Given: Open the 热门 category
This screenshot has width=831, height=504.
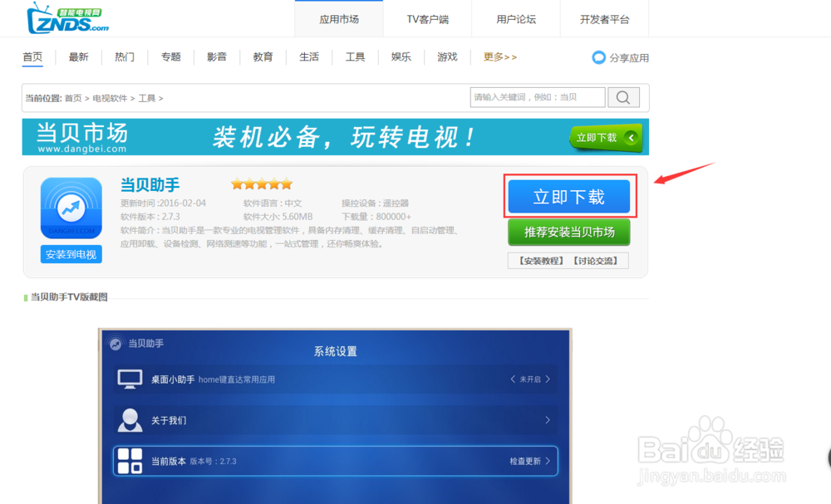Looking at the screenshot, I should point(125,57).
